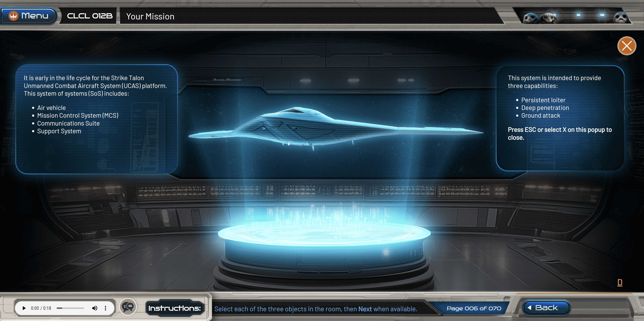
Task: Click the CLCL 012B course label
Action: (x=90, y=16)
